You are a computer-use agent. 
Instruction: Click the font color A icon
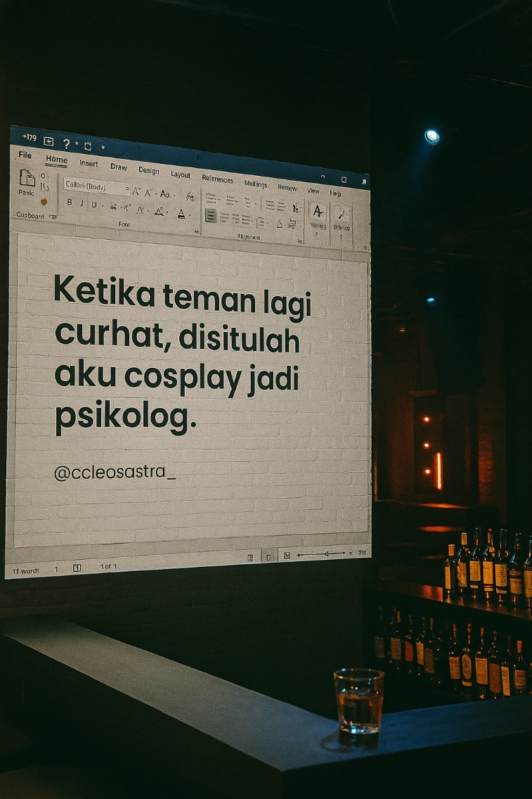click(181, 214)
